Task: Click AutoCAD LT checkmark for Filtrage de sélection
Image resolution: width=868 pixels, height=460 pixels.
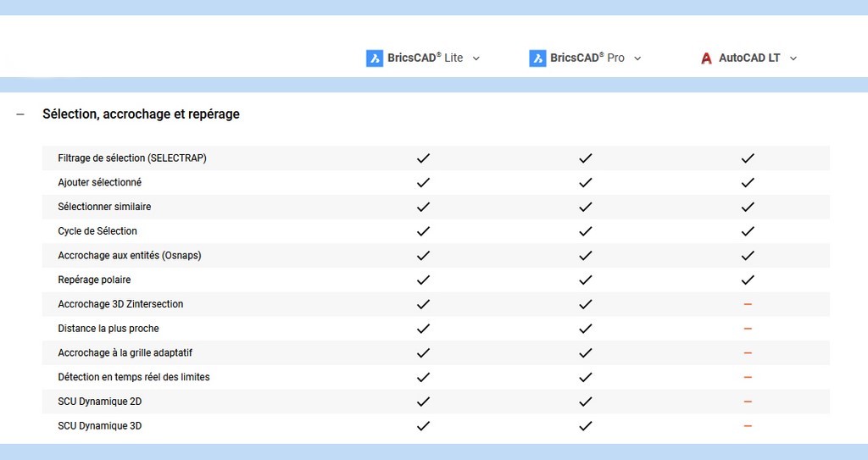Action: (x=748, y=158)
